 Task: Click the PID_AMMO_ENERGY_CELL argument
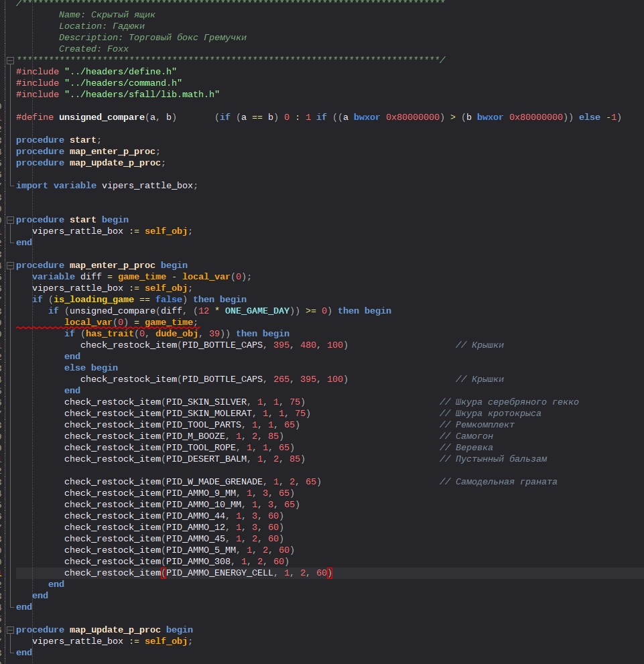click(220, 574)
